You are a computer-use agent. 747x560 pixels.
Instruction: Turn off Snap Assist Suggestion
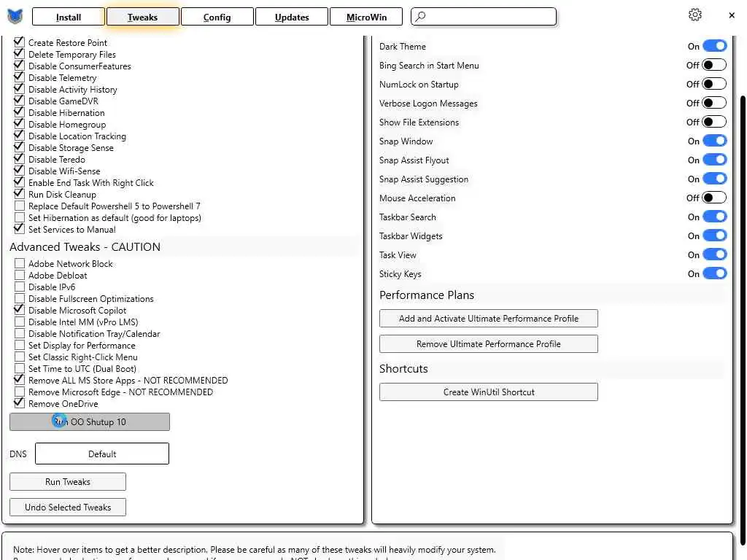point(715,179)
